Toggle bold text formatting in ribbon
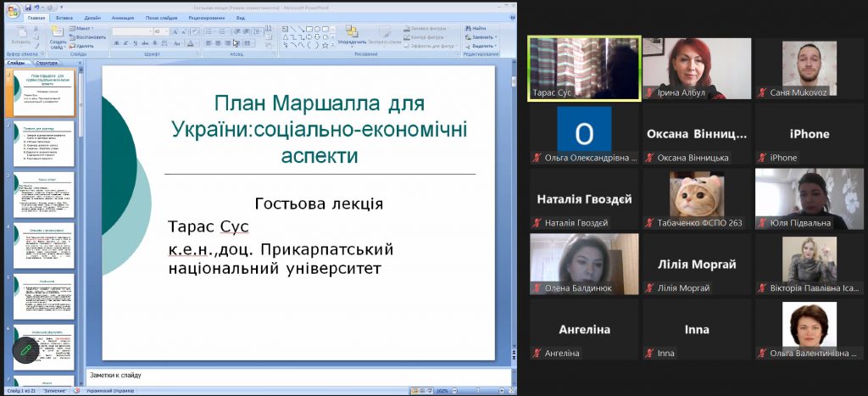 pyautogui.click(x=116, y=42)
